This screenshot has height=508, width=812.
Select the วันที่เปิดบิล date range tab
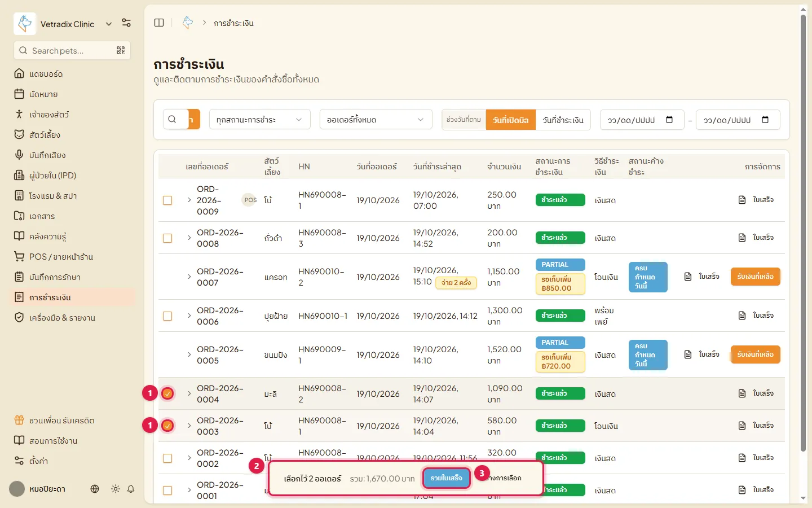tap(511, 120)
